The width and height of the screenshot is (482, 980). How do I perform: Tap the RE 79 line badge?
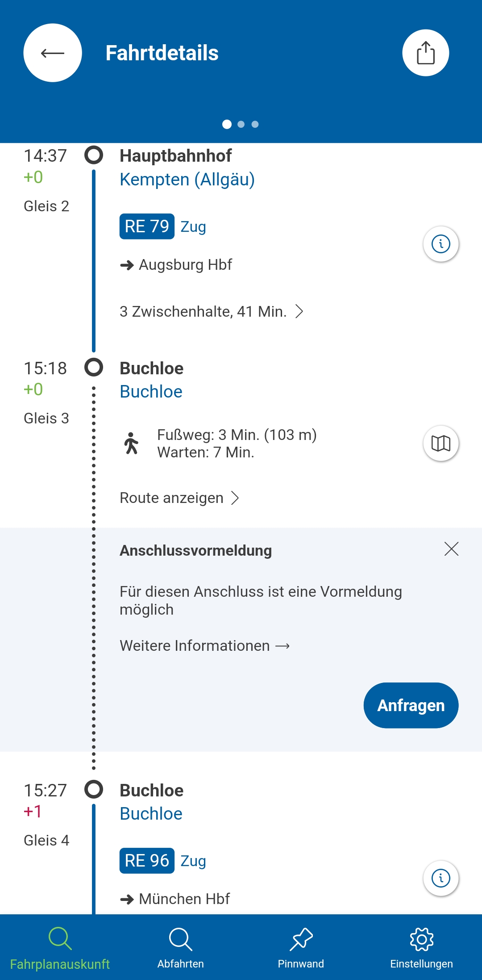tap(147, 226)
